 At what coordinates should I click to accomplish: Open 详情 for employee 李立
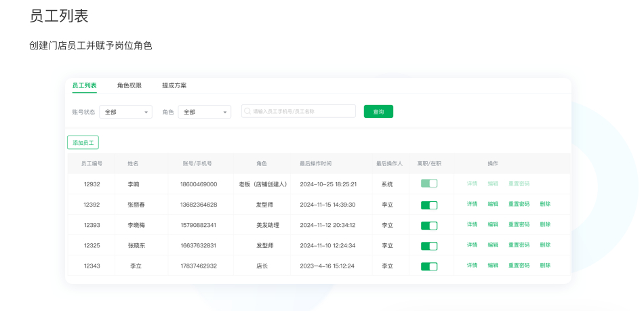(x=472, y=266)
